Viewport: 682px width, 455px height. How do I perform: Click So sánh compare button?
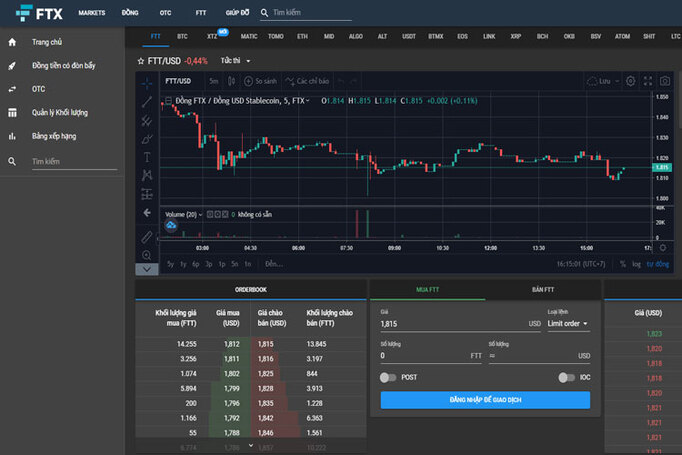(261, 81)
